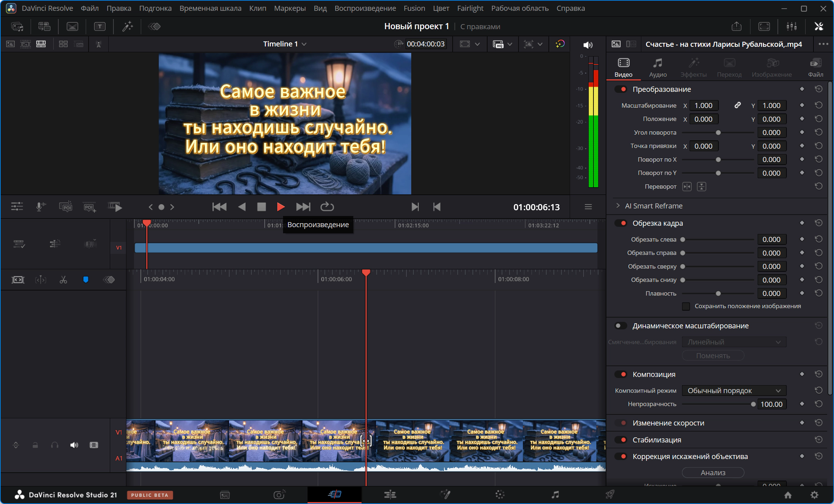Click the Масштабирование X value field
The height and width of the screenshot is (504, 834).
click(x=704, y=105)
